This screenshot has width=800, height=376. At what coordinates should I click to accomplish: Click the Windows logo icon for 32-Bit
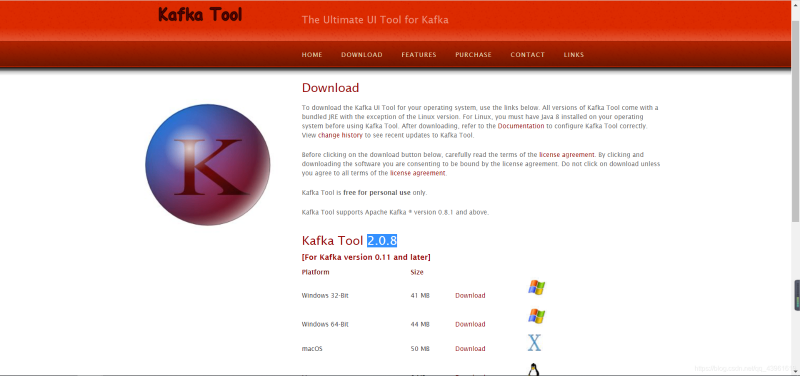536,287
